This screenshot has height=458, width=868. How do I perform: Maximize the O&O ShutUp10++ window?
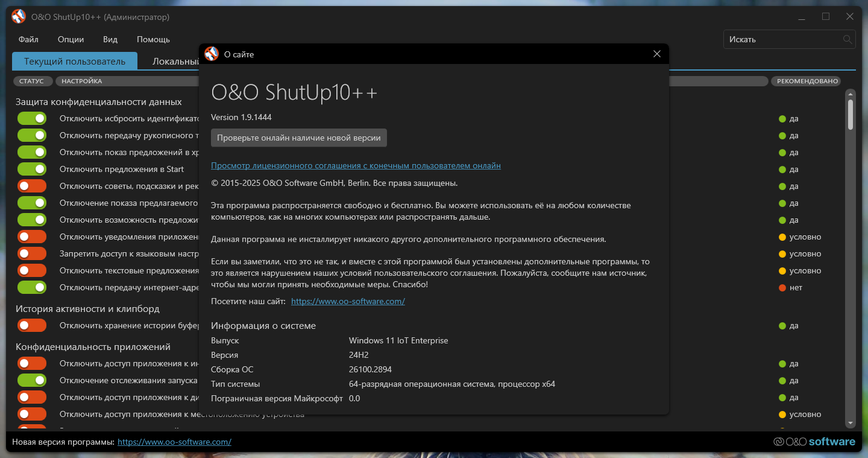[826, 17]
